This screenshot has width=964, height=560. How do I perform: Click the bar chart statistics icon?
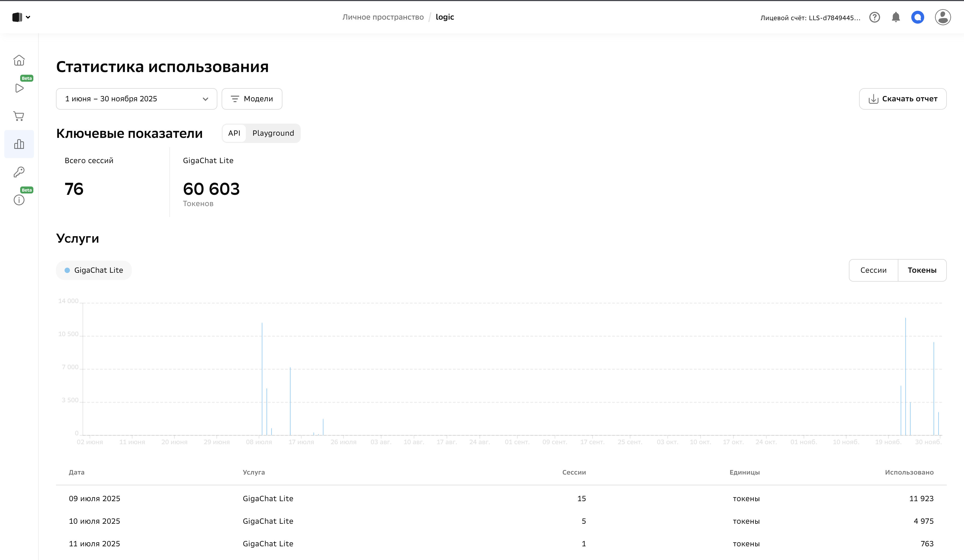(x=19, y=144)
